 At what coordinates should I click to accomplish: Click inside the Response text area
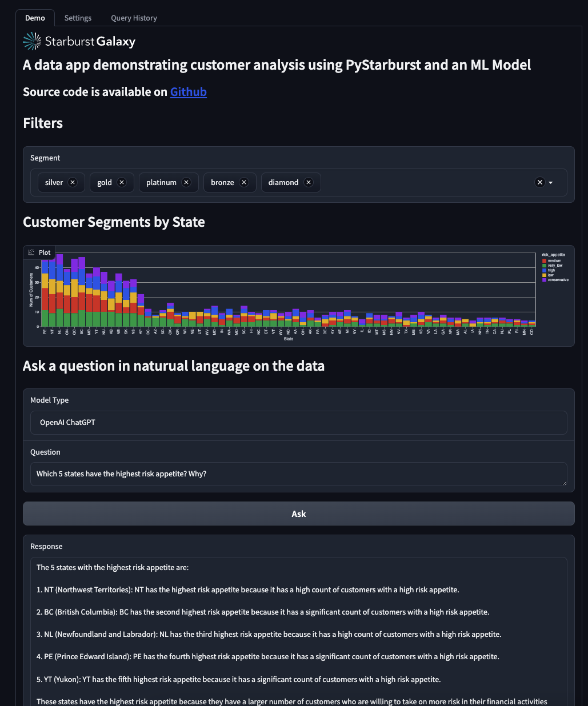pos(298,628)
